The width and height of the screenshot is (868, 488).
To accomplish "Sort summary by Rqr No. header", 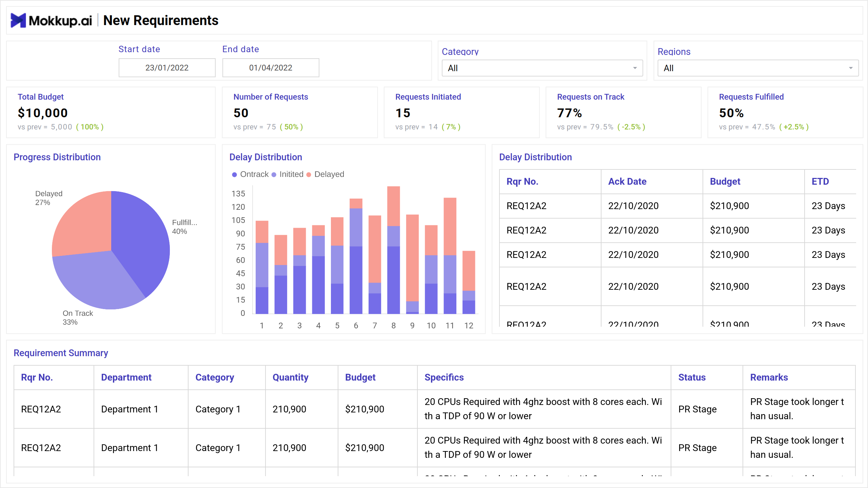I will coord(37,378).
